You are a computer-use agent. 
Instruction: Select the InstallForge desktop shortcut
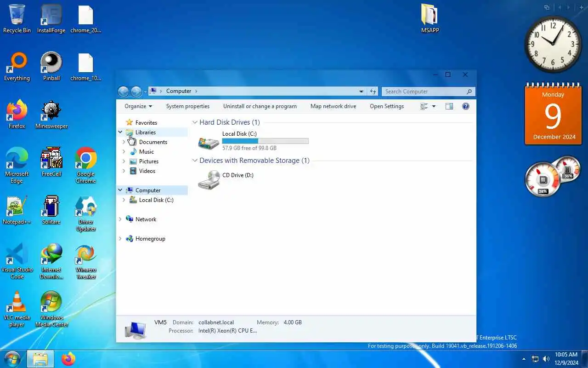click(x=51, y=19)
